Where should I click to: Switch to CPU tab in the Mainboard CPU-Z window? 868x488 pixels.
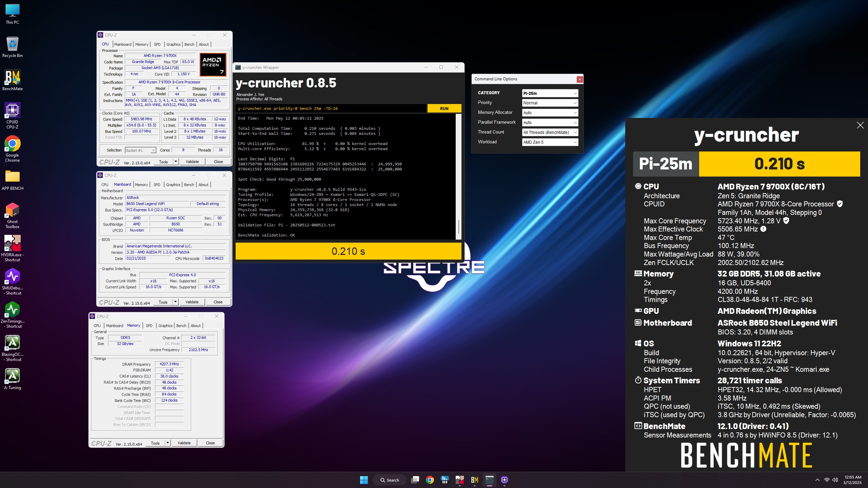tap(105, 185)
